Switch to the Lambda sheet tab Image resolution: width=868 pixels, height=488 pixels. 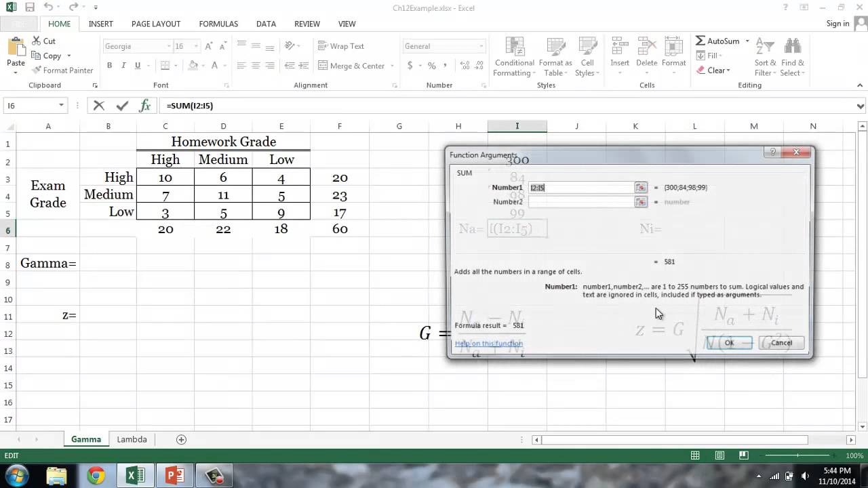pos(132,439)
